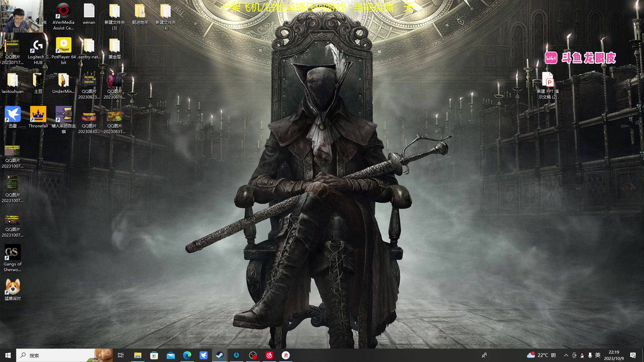
Task: Open the wenan text file
Action: pyautogui.click(x=89, y=14)
